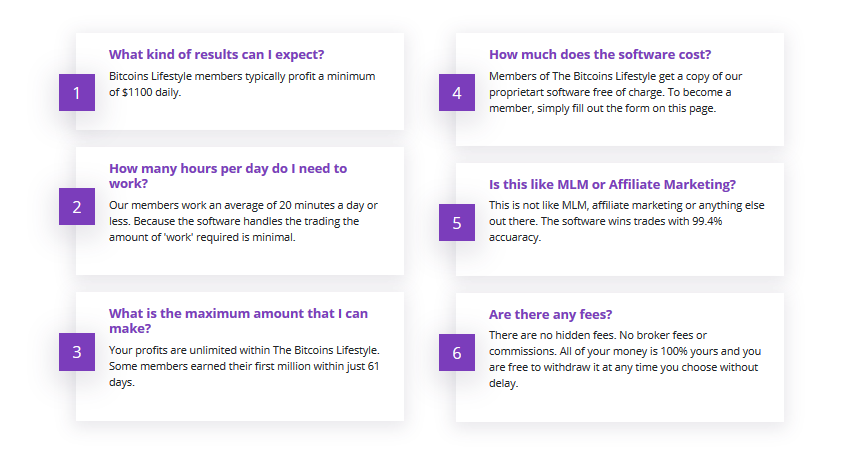Select the purple number 5 badge
Viewport: 857px width, 456px height.
[457, 223]
